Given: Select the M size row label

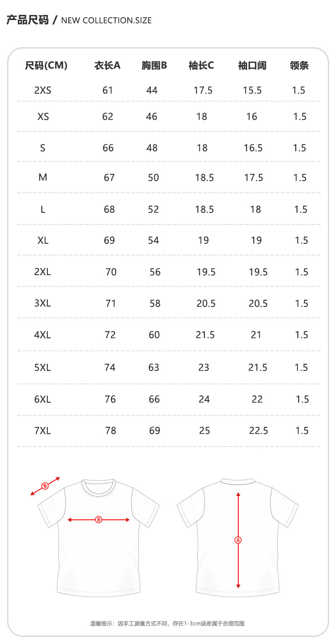Looking at the screenshot, I should pos(43,177).
